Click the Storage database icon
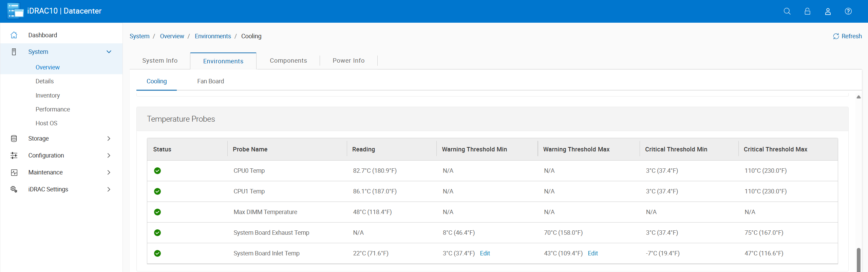The image size is (868, 272). tap(14, 139)
